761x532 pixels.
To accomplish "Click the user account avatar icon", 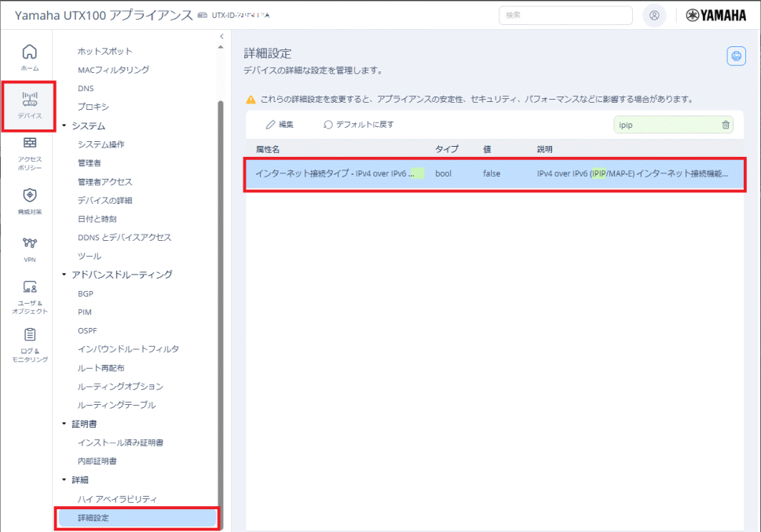I will (x=653, y=15).
